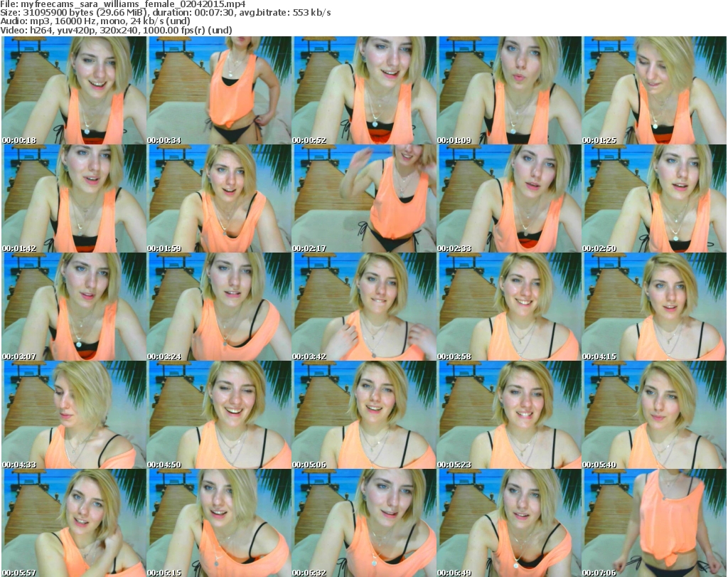Open the thumbnail stamped 00:00:34

[219, 90]
